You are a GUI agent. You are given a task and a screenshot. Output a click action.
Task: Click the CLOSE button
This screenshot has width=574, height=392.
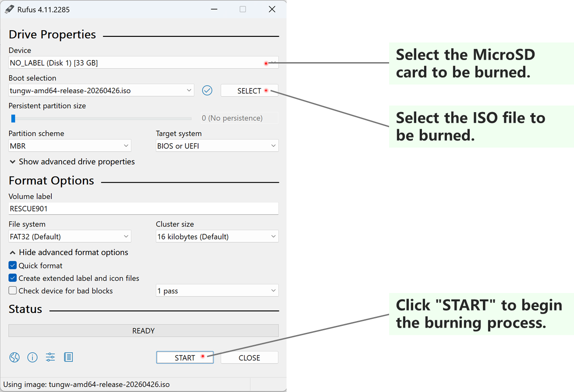coord(249,357)
